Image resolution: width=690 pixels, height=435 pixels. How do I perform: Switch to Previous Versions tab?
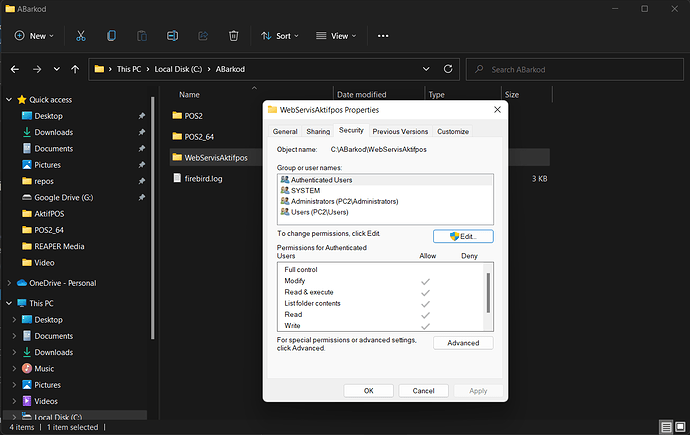(400, 132)
